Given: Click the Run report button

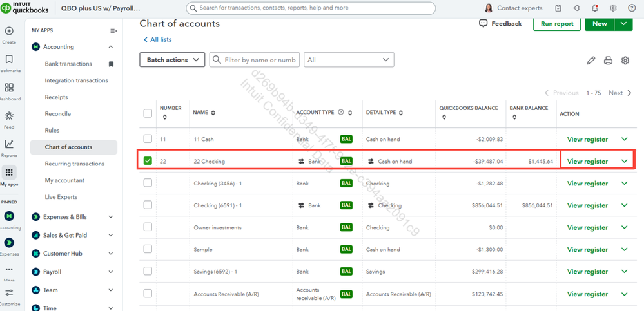Looking at the screenshot, I should [x=557, y=24].
